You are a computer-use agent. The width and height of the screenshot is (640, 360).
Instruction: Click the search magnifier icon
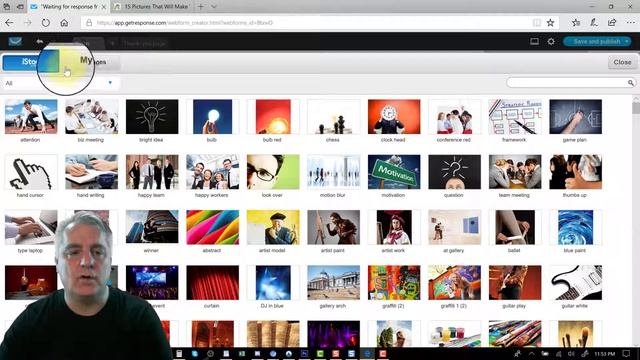pos(631,83)
